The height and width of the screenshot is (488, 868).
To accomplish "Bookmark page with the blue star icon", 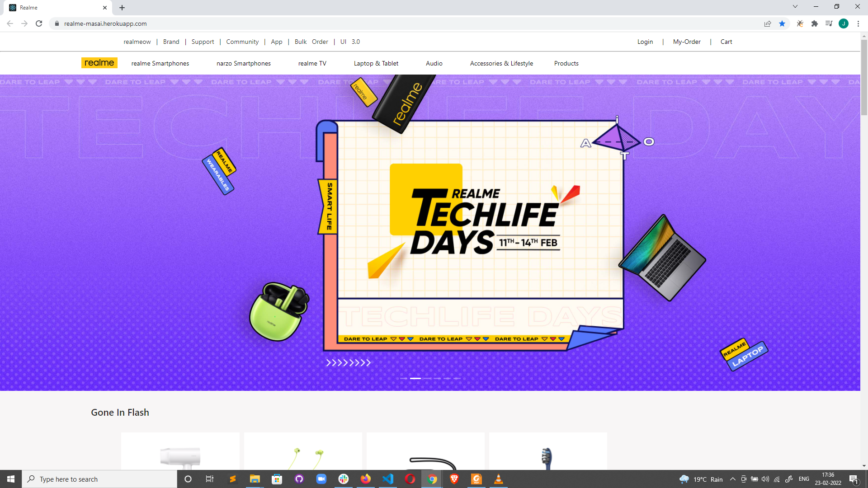I will tap(782, 23).
